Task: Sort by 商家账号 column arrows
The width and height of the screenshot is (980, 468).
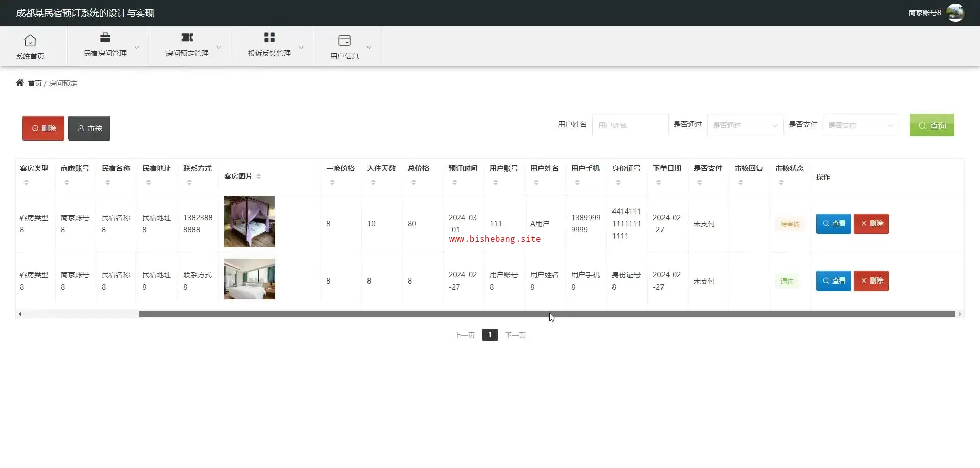Action: tap(67, 182)
